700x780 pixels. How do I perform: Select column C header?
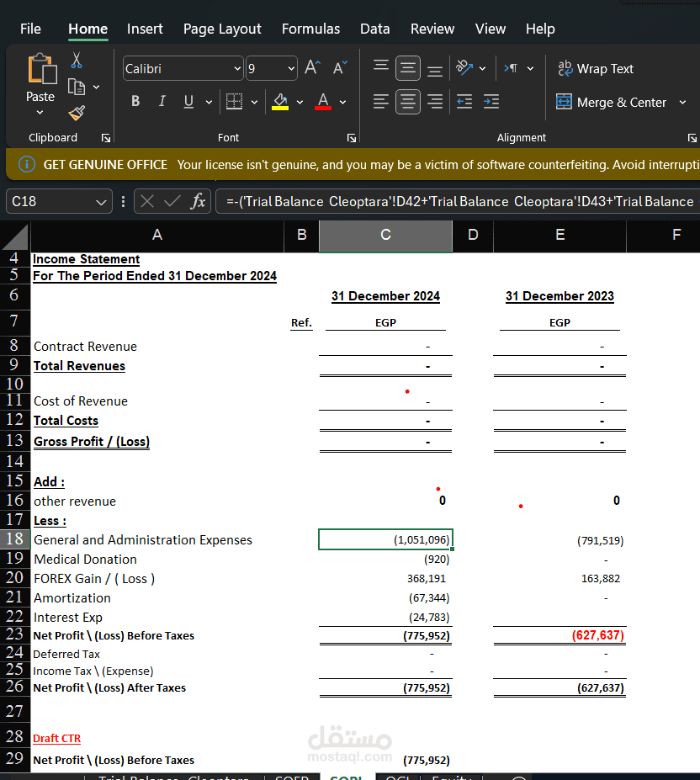385,235
